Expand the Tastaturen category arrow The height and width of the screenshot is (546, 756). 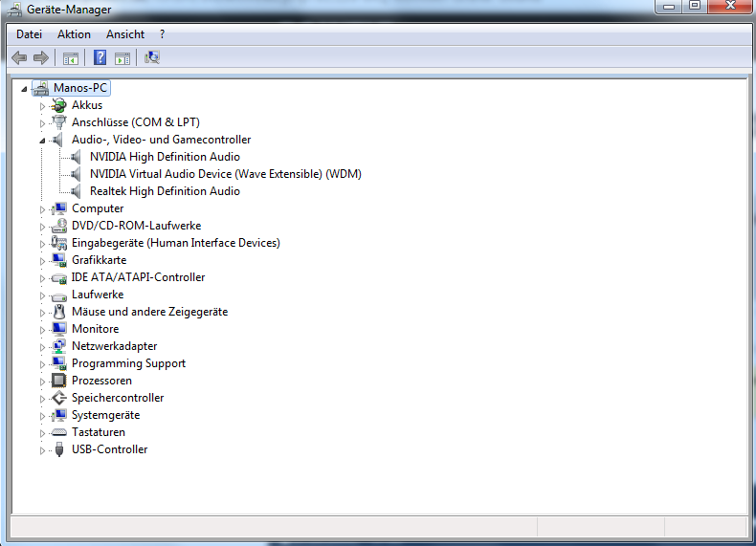point(42,433)
